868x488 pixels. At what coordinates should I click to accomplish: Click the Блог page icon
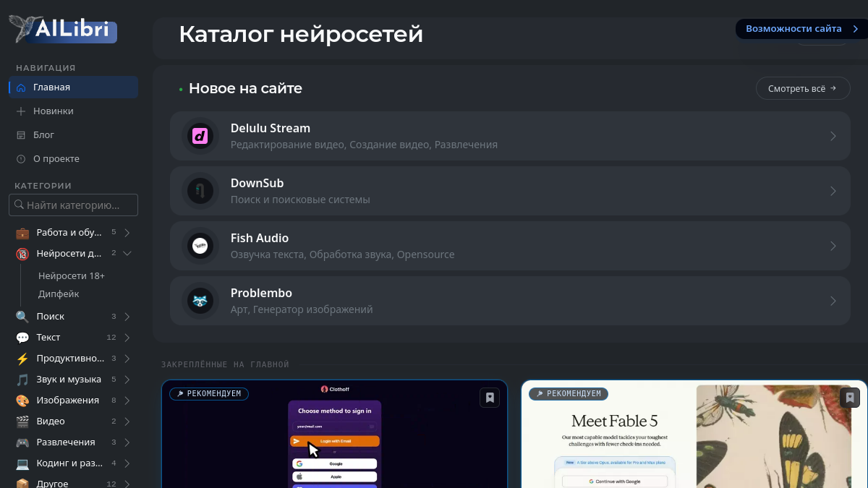click(21, 135)
